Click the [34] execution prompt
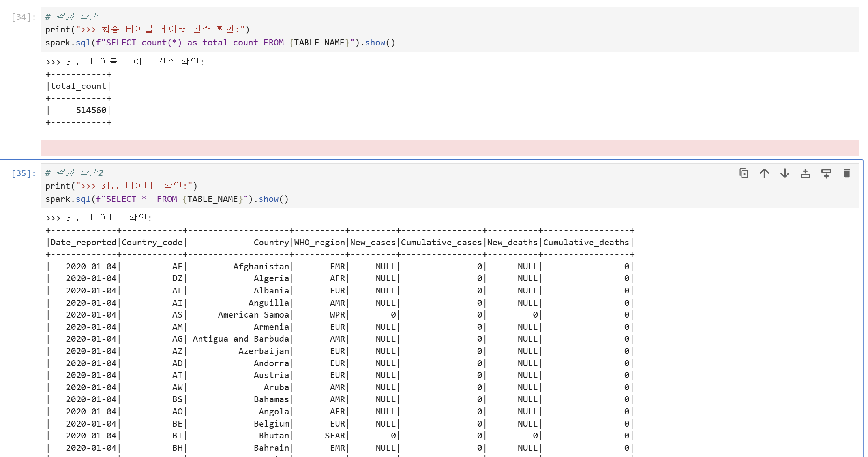Viewport: 868px width, 457px height. point(24,17)
